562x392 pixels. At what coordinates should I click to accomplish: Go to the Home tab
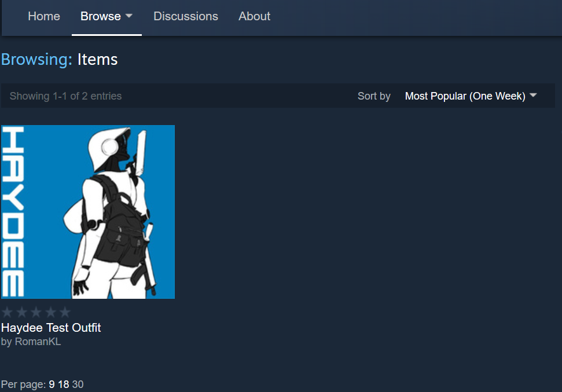(44, 16)
